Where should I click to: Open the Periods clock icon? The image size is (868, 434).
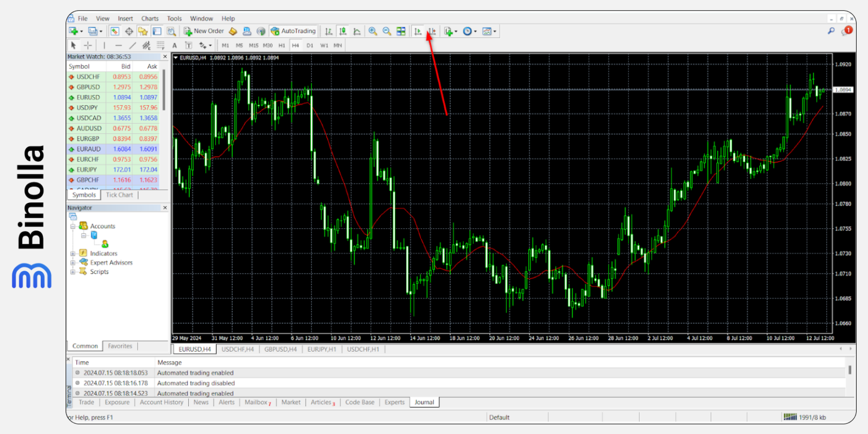[468, 31]
